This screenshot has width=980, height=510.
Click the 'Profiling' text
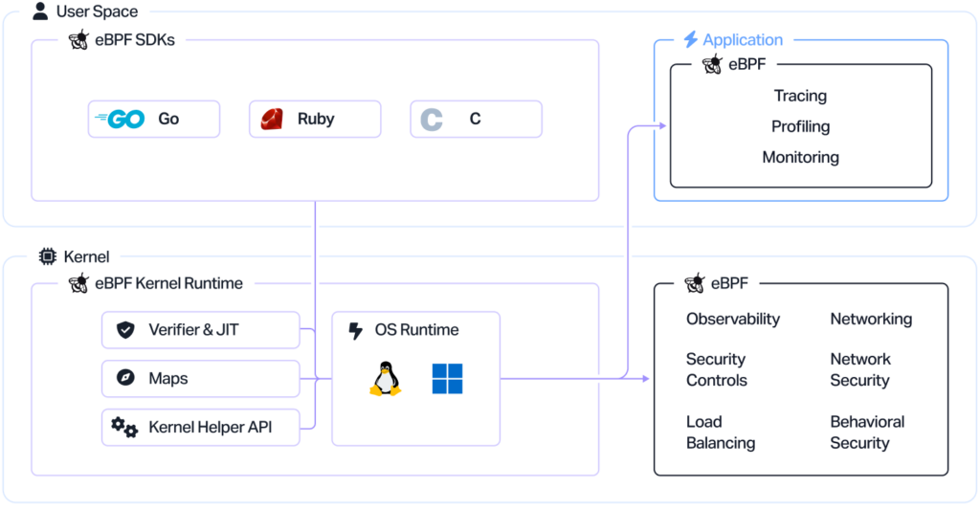tap(801, 127)
